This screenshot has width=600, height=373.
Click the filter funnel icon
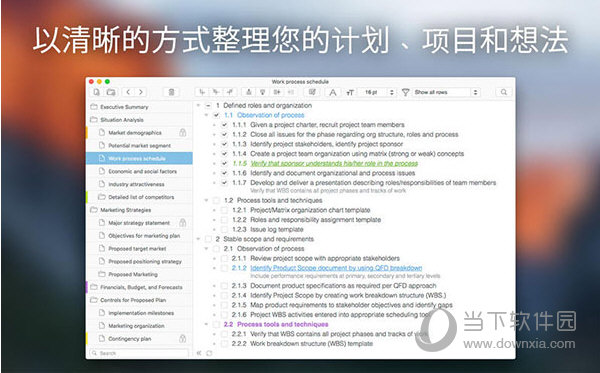tap(406, 92)
